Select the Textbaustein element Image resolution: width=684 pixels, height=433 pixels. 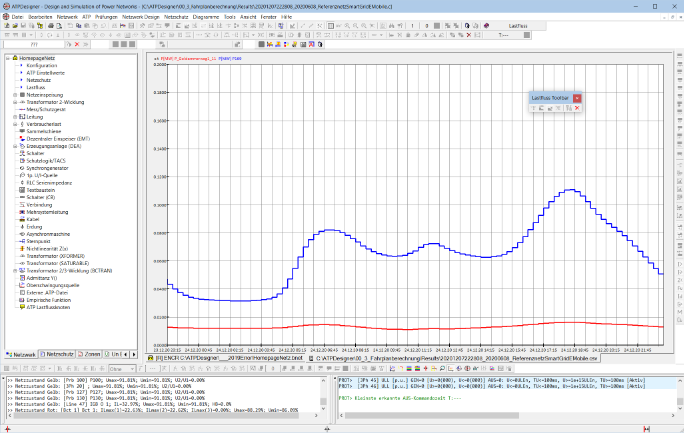point(42,189)
